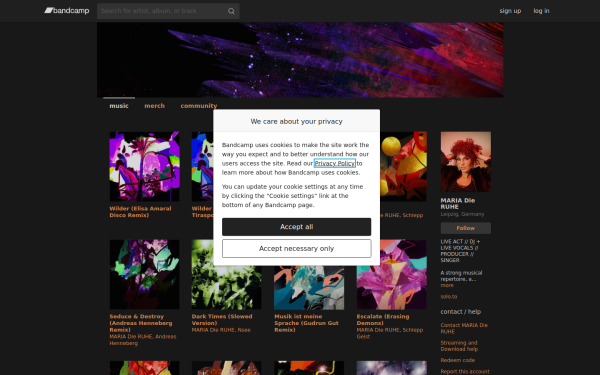Screen dimensions: 600x375
Task: Open Wilder (Elisa Amaral Disco Remix) title link
Action: (x=140, y=212)
